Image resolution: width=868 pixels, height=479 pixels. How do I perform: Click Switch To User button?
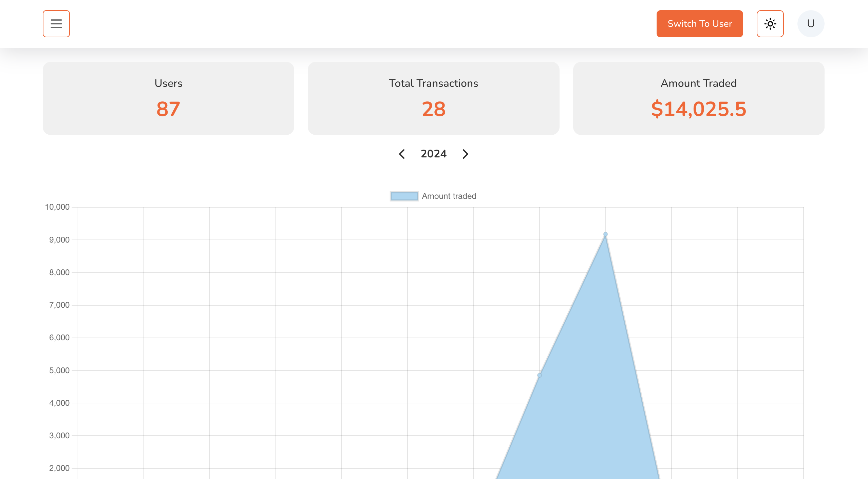pyautogui.click(x=699, y=24)
